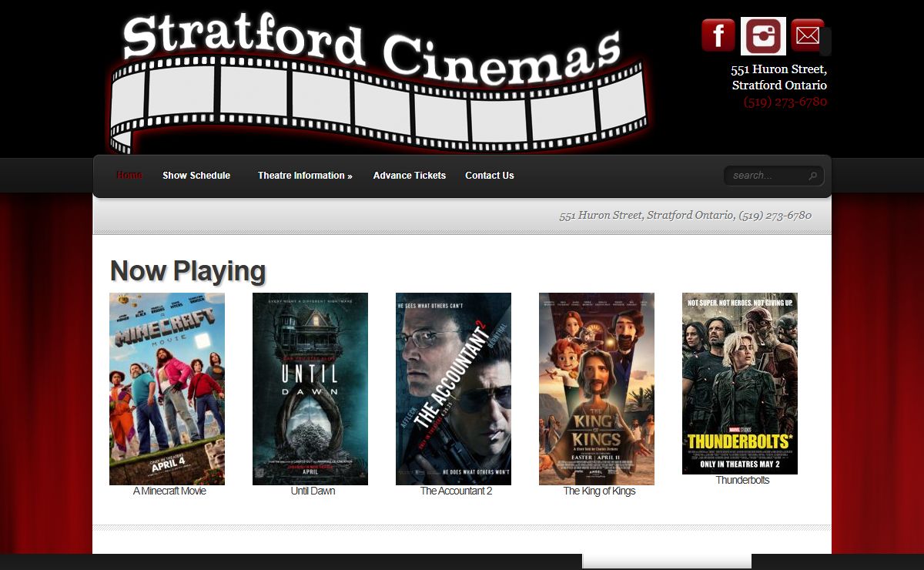Image resolution: width=924 pixels, height=570 pixels.
Task: Open the Instagram icon link
Action: 763,36
